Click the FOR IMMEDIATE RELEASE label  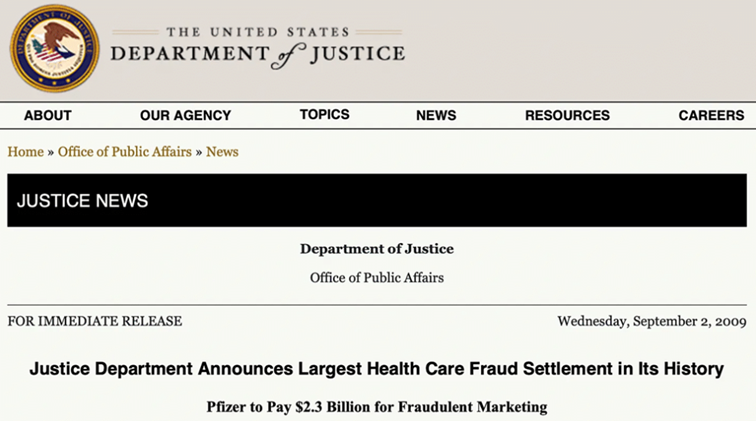pyautogui.click(x=95, y=321)
